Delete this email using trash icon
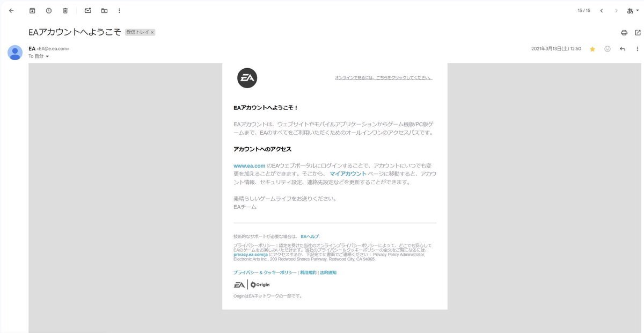This screenshot has height=333, width=644. 65,10
